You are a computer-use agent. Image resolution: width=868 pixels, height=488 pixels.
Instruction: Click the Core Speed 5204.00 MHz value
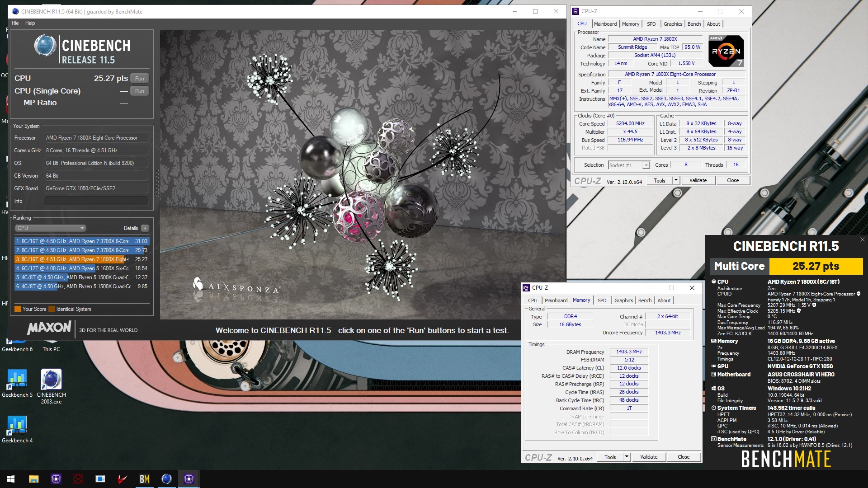pos(630,123)
